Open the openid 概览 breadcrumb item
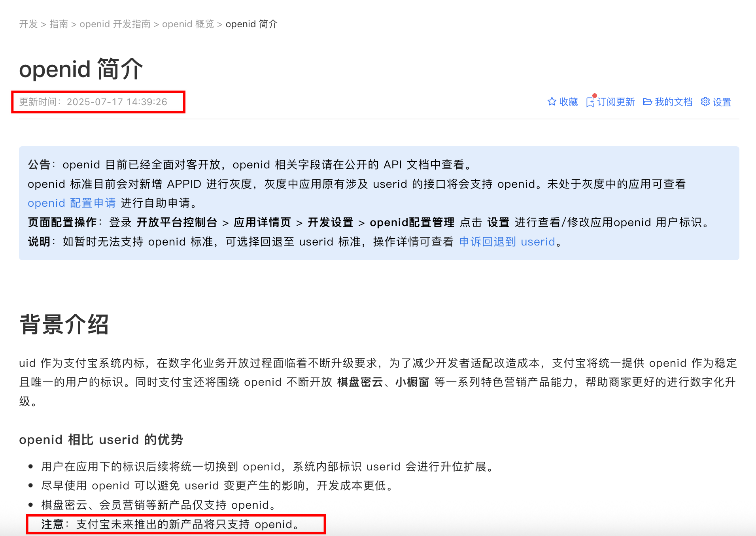The image size is (756, 536). click(188, 24)
